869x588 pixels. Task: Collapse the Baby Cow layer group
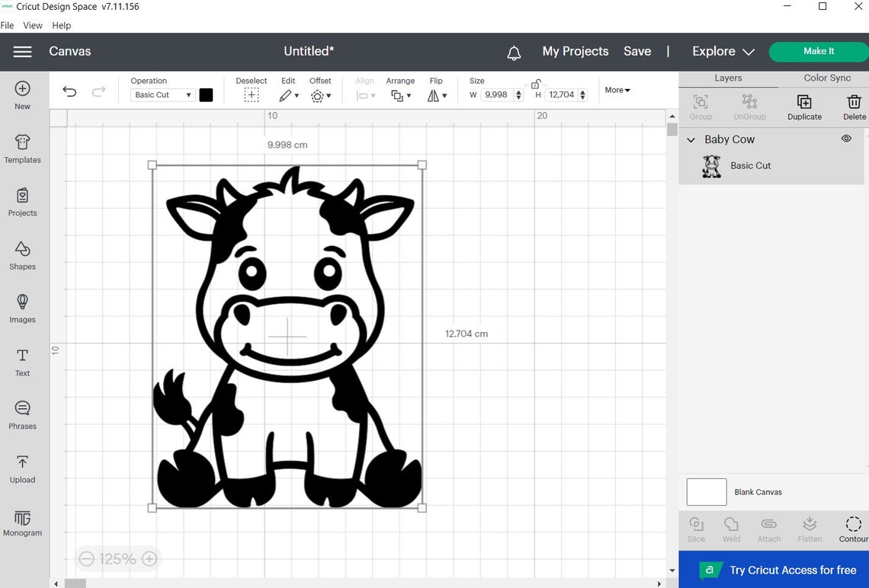[x=691, y=139]
